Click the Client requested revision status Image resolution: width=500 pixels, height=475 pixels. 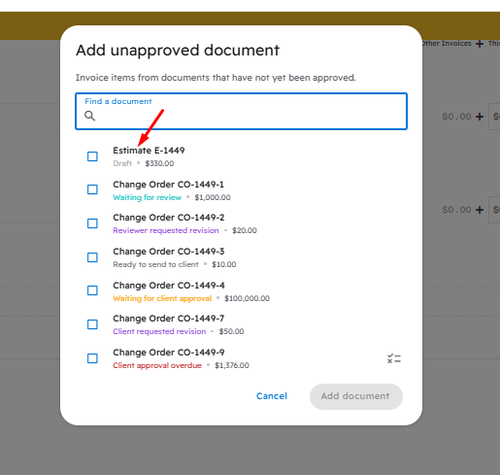[159, 331]
